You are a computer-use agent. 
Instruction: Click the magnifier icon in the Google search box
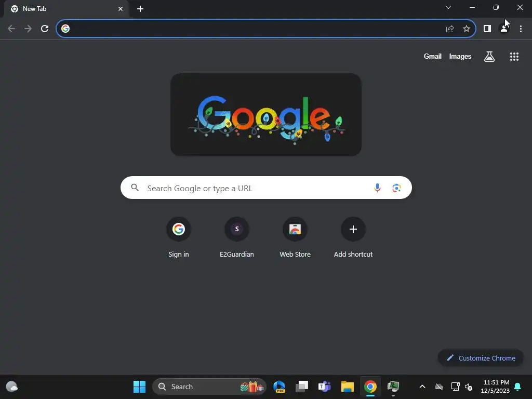[x=135, y=188]
